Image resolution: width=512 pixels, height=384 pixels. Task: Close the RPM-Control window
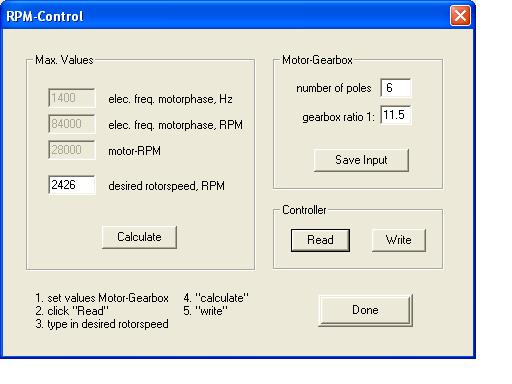(x=460, y=16)
